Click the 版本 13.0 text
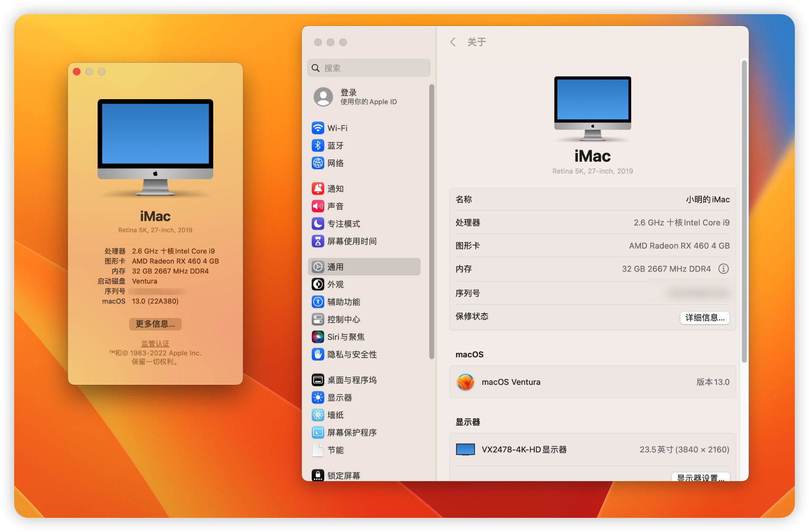Screen dimensions: 809x532 (x=713, y=382)
